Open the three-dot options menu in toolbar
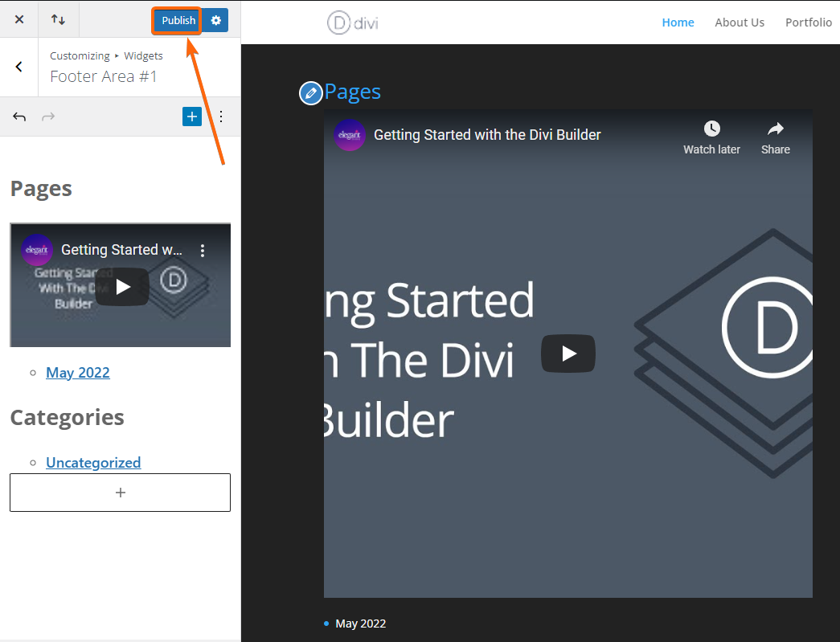 click(x=221, y=117)
